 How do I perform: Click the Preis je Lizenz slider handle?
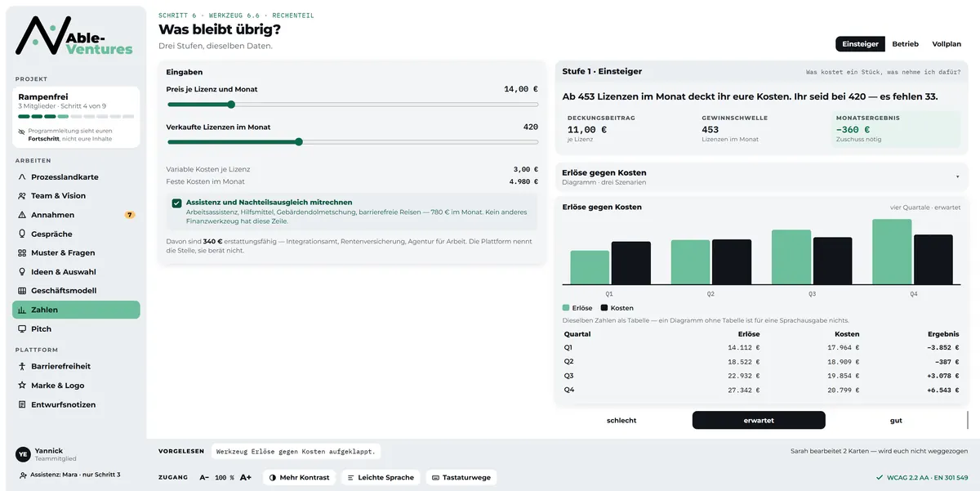tap(231, 104)
